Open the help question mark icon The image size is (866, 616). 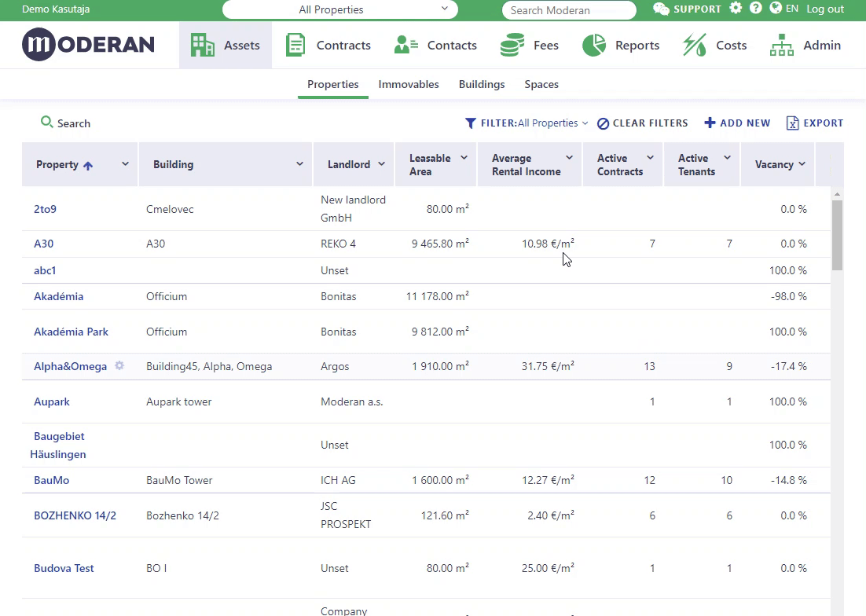756,9
